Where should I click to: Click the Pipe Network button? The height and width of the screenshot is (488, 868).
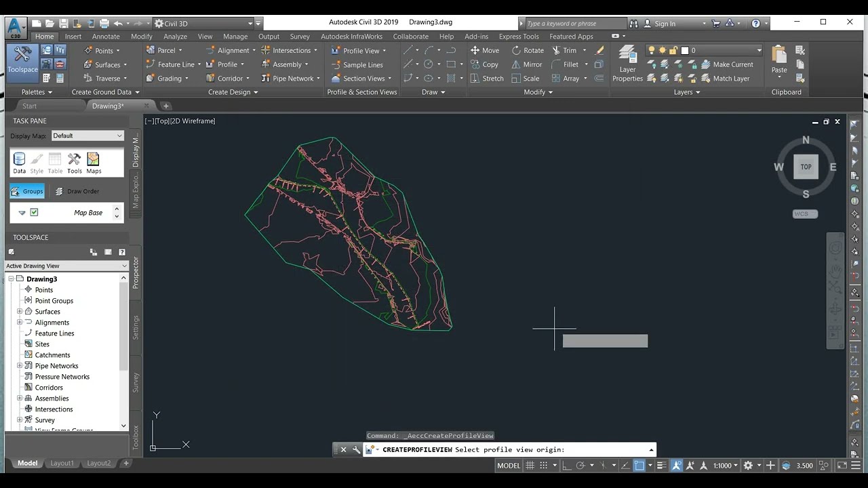(290, 79)
